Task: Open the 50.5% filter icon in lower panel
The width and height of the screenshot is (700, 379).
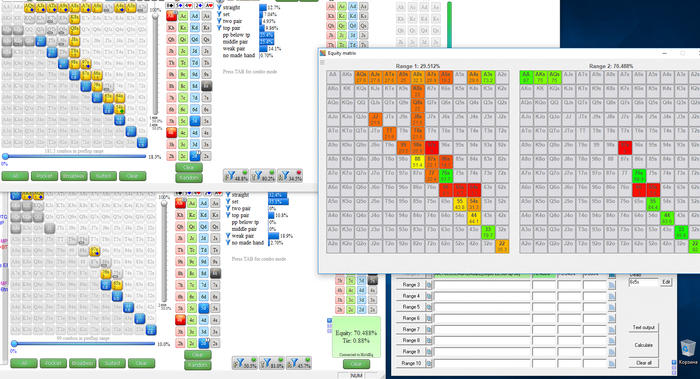Action: tap(244, 363)
